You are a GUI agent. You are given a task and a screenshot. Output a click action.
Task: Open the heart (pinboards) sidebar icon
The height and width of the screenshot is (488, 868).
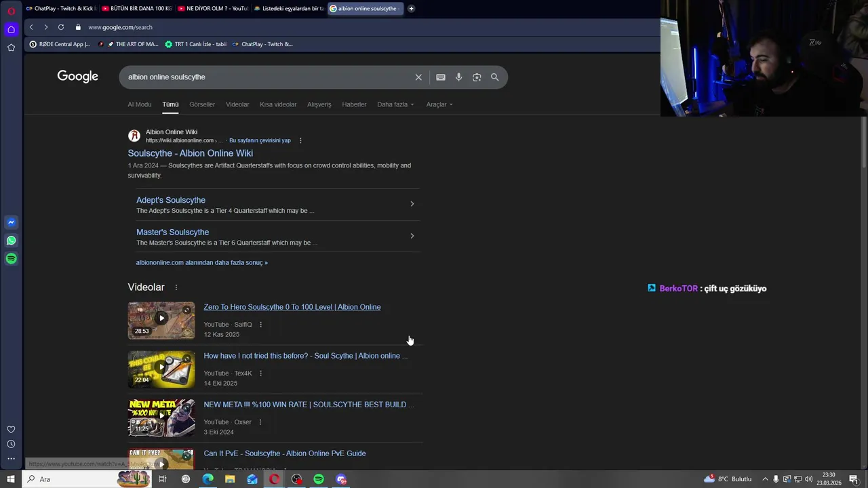coord(11,429)
